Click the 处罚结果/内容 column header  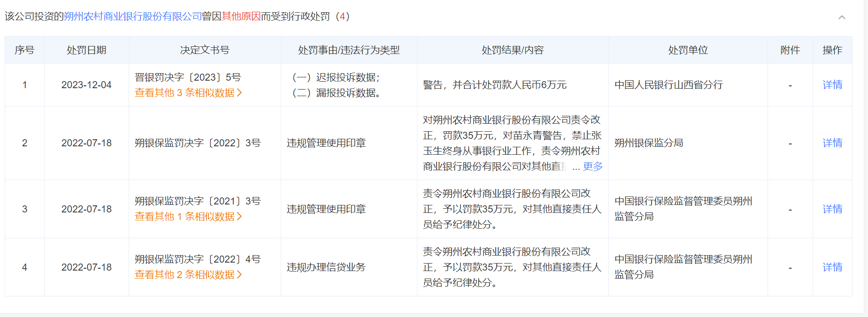(x=513, y=50)
